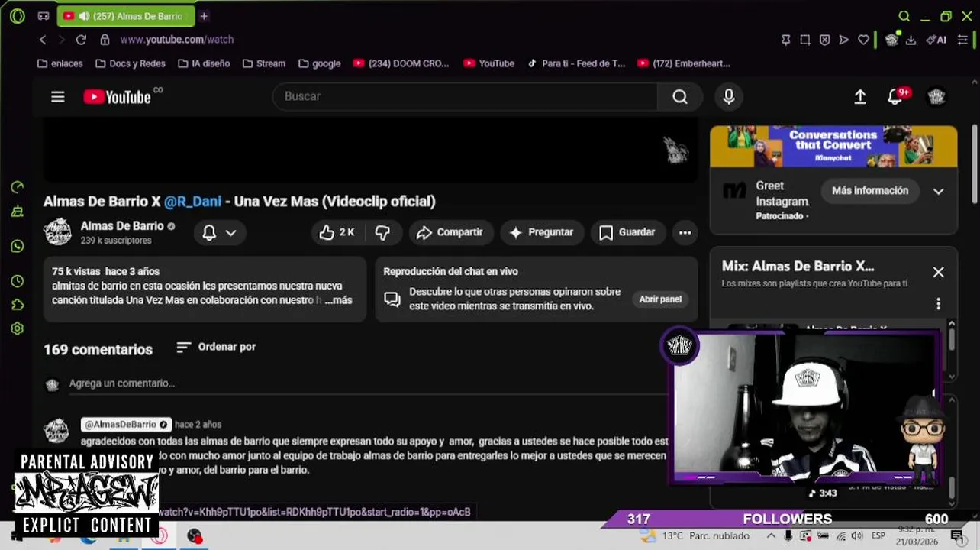Like the video with 2 K
980x550 pixels.
[x=337, y=232]
